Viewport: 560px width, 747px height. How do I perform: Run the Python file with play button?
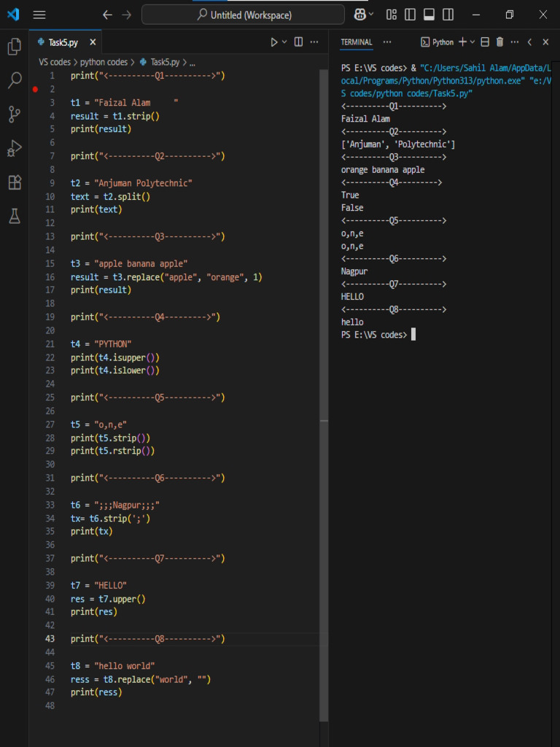pyautogui.click(x=274, y=42)
